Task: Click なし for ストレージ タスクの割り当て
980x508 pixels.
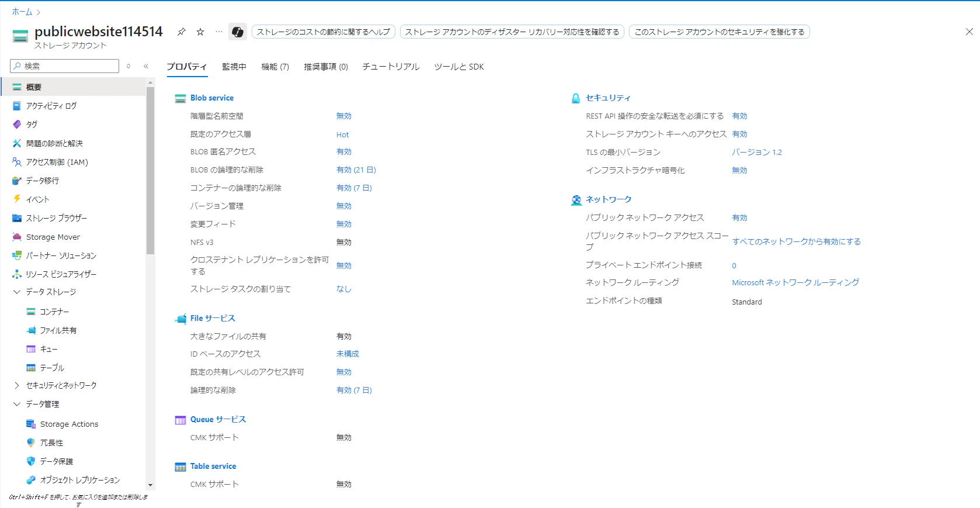Action: 344,289
